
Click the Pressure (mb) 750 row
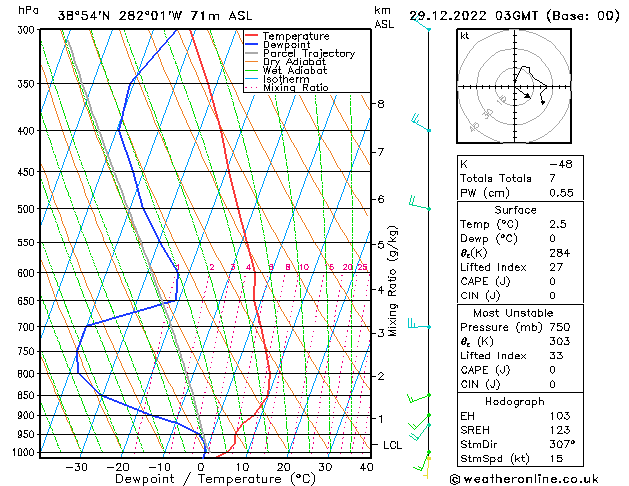pyautogui.click(x=520, y=327)
